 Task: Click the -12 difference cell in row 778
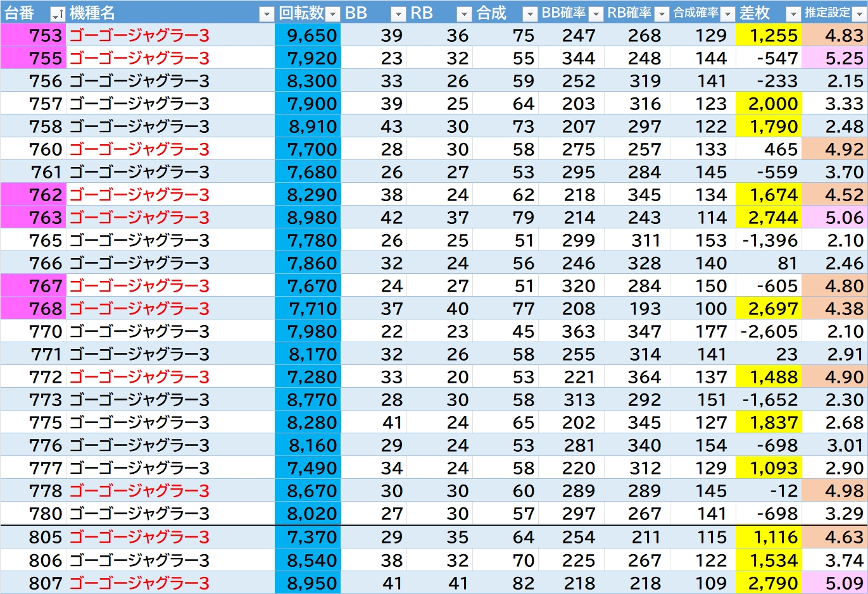pyautogui.click(x=769, y=491)
